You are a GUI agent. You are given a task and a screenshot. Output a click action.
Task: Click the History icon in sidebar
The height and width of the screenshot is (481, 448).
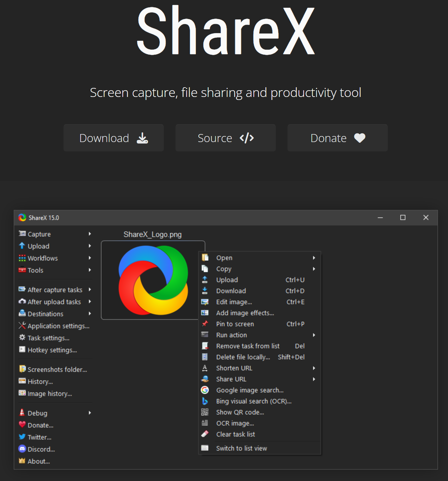click(x=22, y=381)
